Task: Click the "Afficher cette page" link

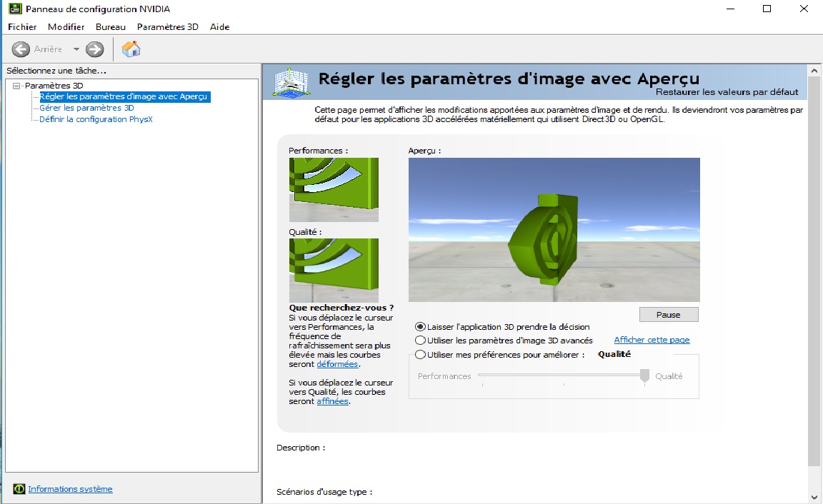Action: 652,340
